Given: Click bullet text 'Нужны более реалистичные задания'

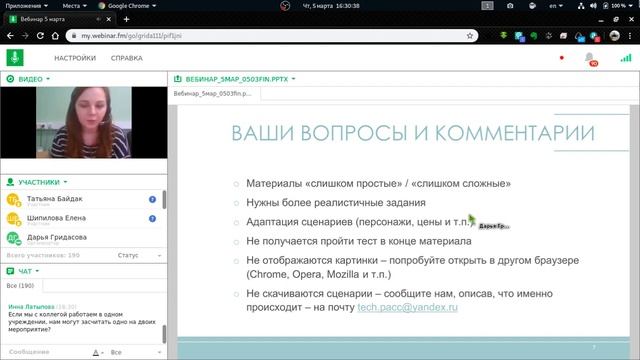Looking at the screenshot, I should (x=336, y=203).
